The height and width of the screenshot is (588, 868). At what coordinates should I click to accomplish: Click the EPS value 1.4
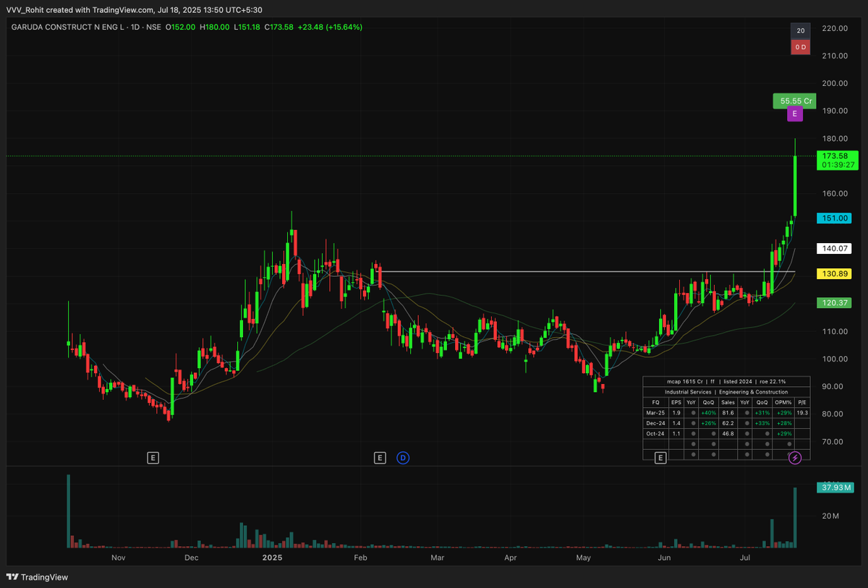676,422
